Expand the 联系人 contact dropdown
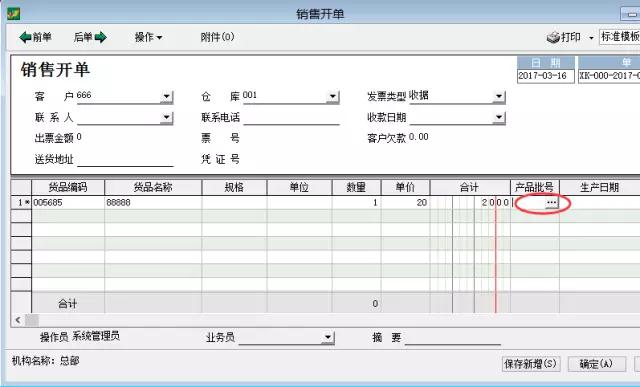The image size is (640, 387). coord(167,118)
